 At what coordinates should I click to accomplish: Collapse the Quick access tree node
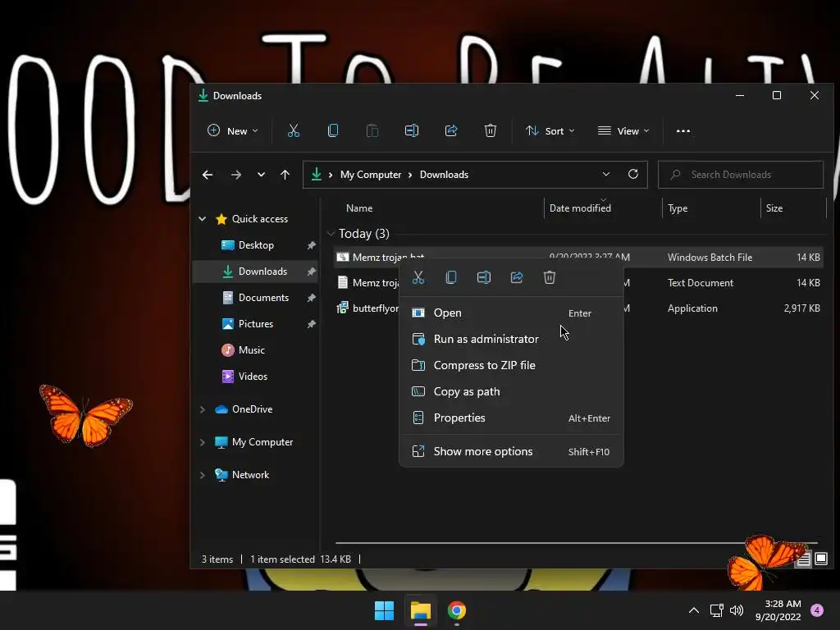tap(203, 218)
